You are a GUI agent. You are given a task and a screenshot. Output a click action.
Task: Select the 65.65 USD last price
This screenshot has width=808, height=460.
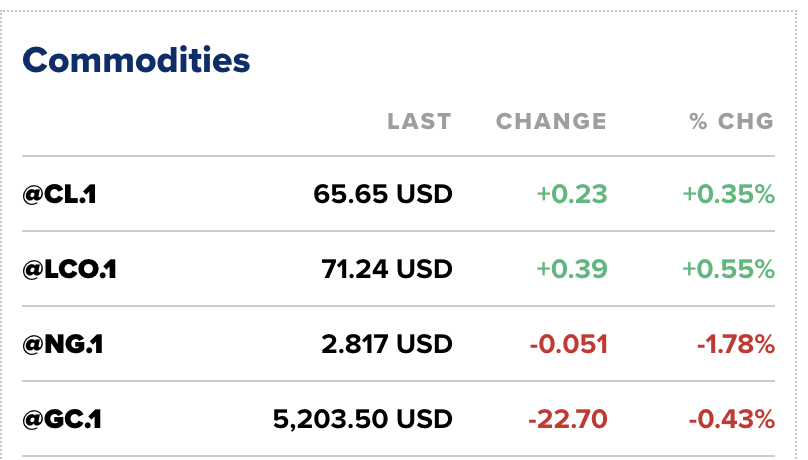tap(382, 194)
